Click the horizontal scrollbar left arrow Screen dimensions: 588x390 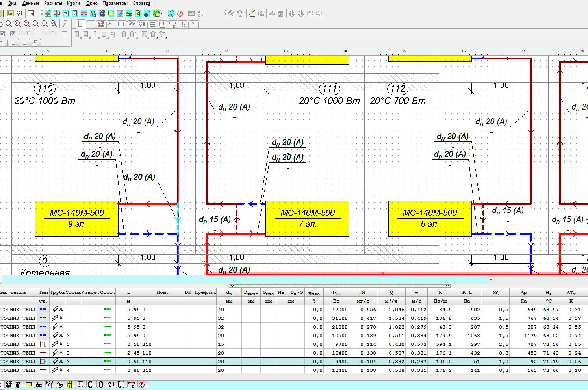click(x=491, y=279)
